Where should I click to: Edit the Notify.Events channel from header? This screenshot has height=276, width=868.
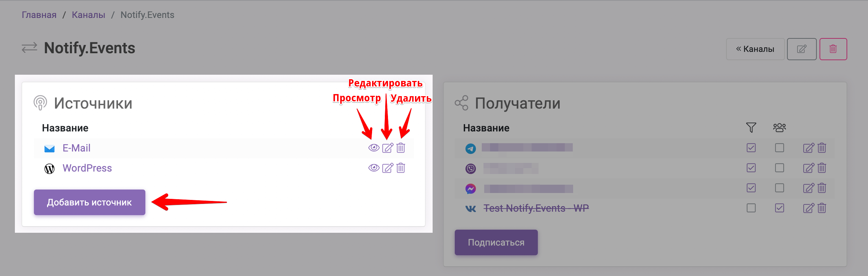pyautogui.click(x=802, y=49)
